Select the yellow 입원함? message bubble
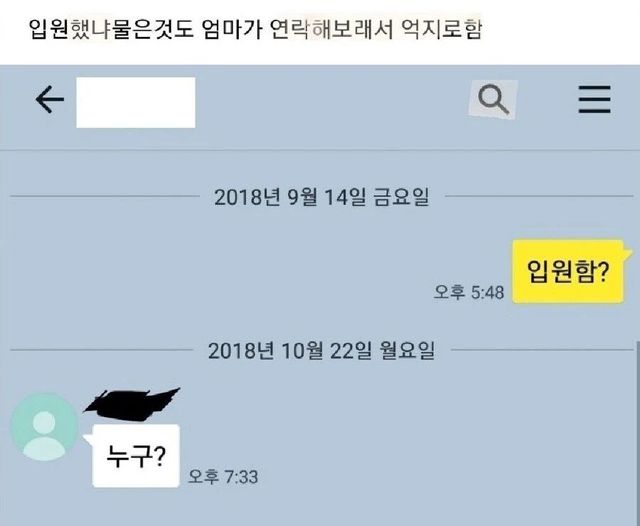This screenshot has width=640, height=526. [x=568, y=271]
